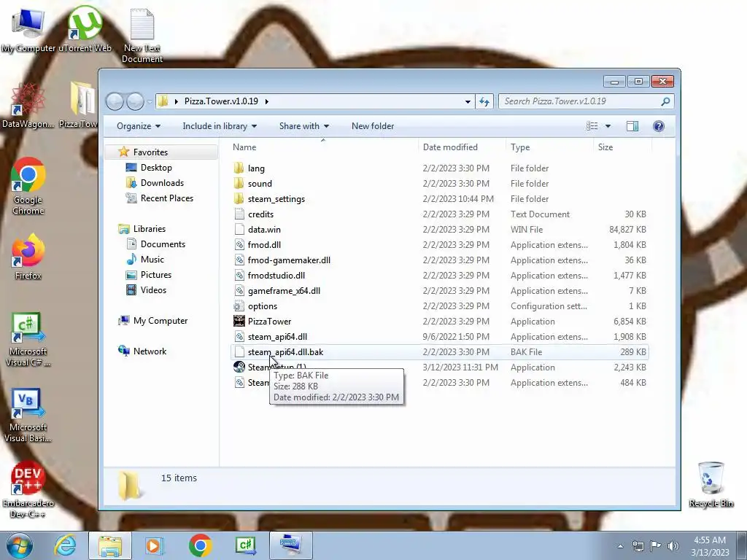Click the search magnifier icon

click(665, 101)
